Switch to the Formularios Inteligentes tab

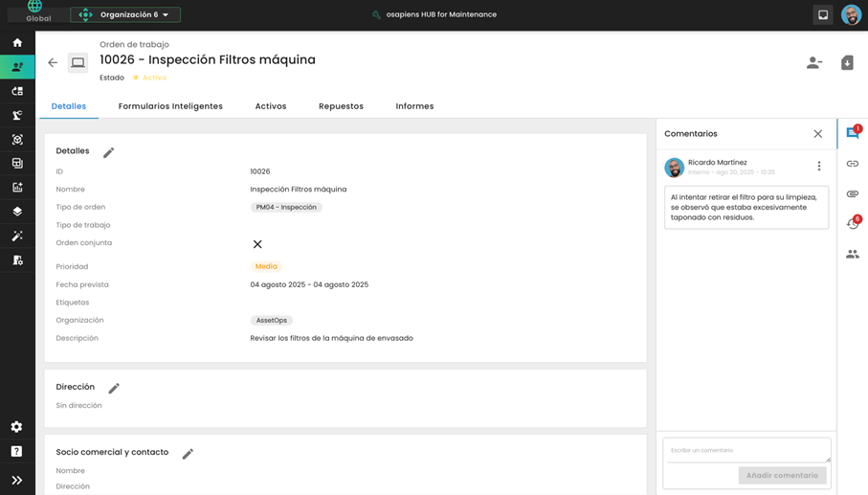(x=170, y=106)
